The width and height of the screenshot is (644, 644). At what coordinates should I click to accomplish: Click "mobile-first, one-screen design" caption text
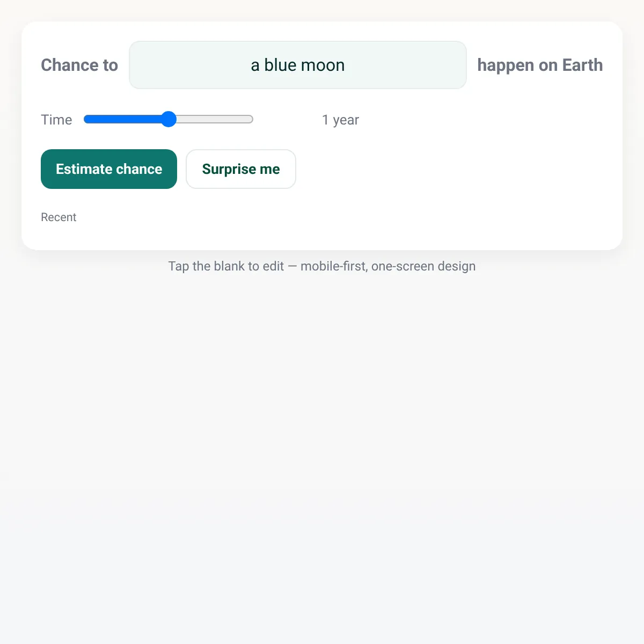387,266
